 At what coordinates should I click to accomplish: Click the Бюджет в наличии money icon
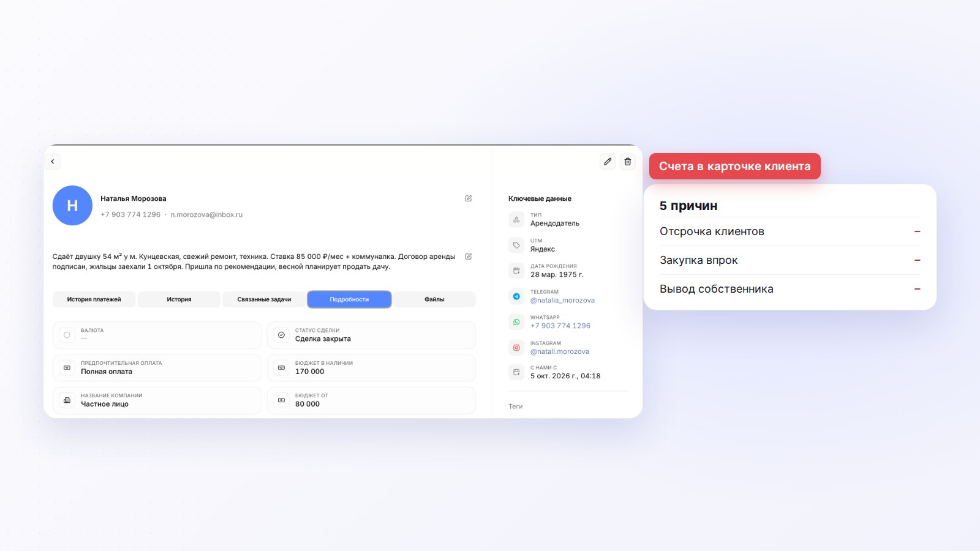[281, 367]
